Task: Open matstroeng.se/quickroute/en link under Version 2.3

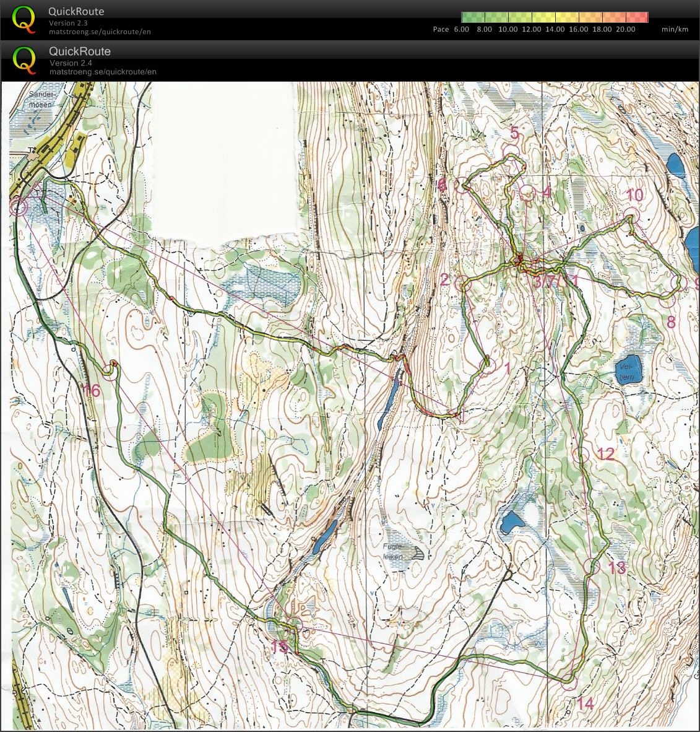Action: click(100, 32)
